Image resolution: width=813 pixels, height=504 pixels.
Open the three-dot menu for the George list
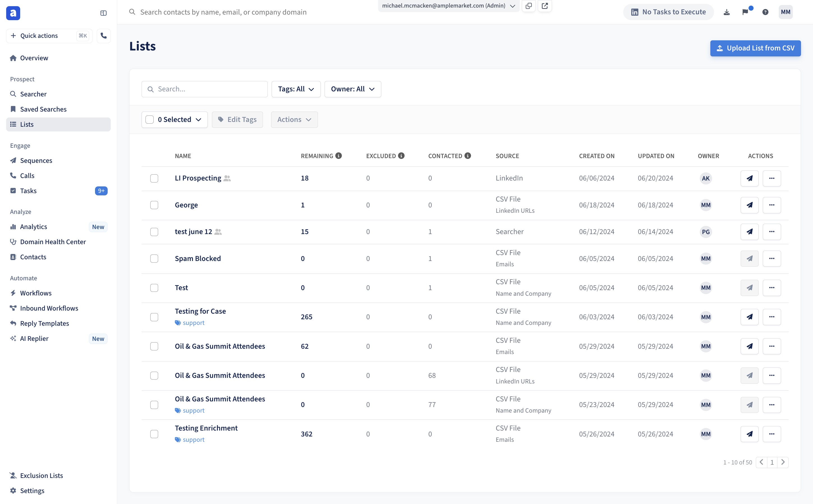pos(772,205)
